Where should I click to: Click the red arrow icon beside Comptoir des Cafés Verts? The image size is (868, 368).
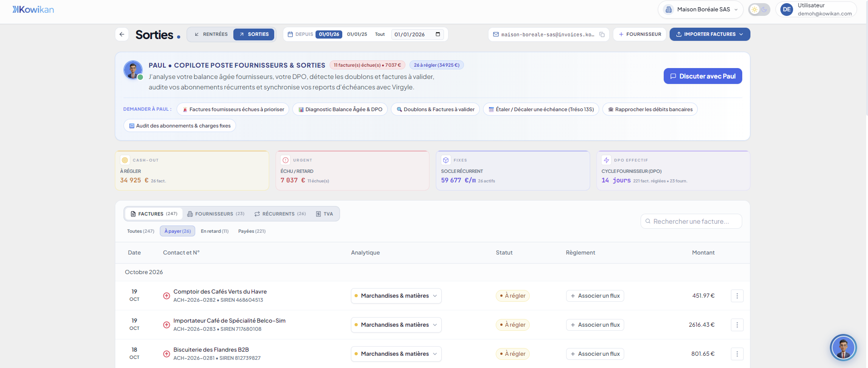pyautogui.click(x=167, y=296)
